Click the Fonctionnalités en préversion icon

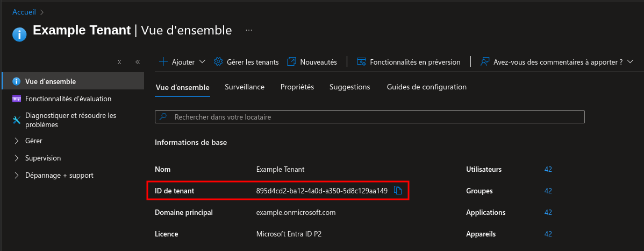362,61
